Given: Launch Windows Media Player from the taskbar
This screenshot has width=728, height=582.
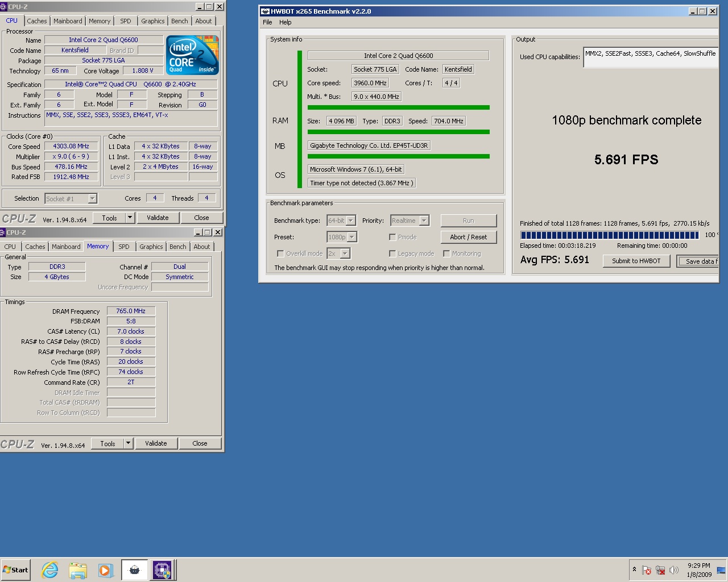Looking at the screenshot, I should tap(106, 570).
